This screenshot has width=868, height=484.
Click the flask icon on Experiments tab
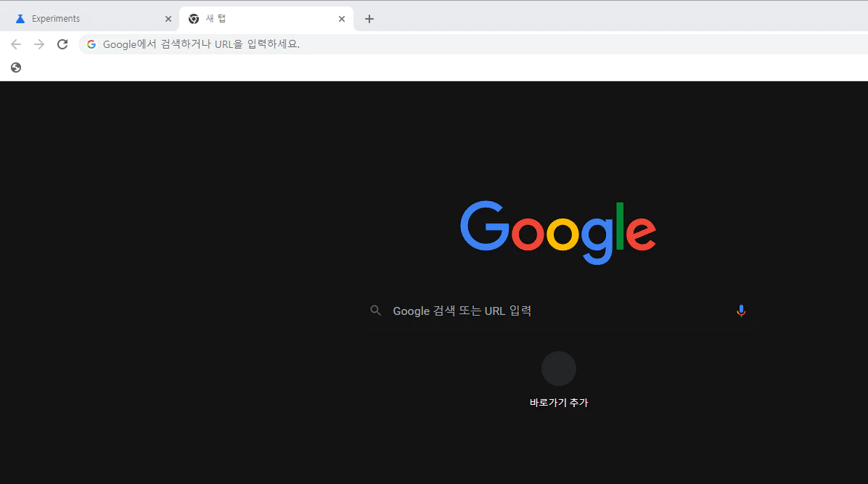(20, 18)
